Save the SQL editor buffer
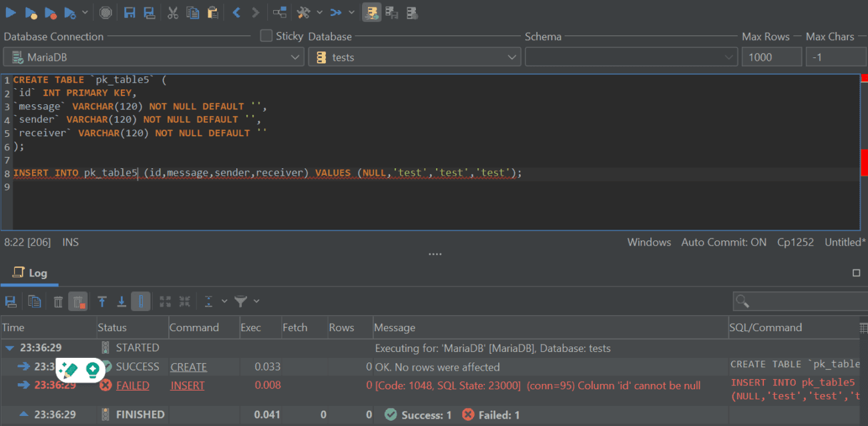The image size is (868, 426). click(130, 12)
